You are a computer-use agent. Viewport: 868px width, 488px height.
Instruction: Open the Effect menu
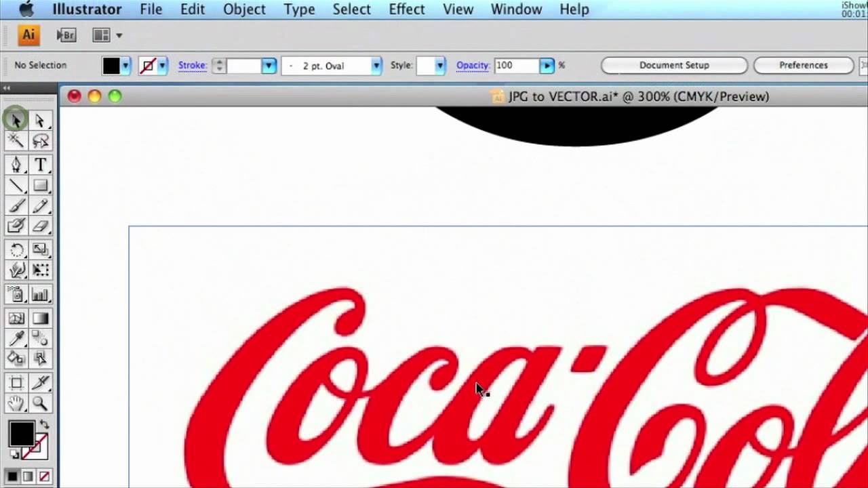coord(407,9)
